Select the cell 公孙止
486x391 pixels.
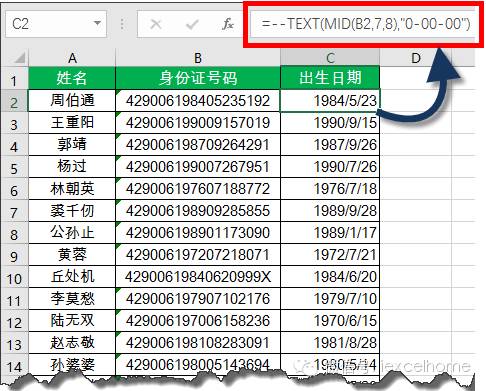click(x=72, y=233)
